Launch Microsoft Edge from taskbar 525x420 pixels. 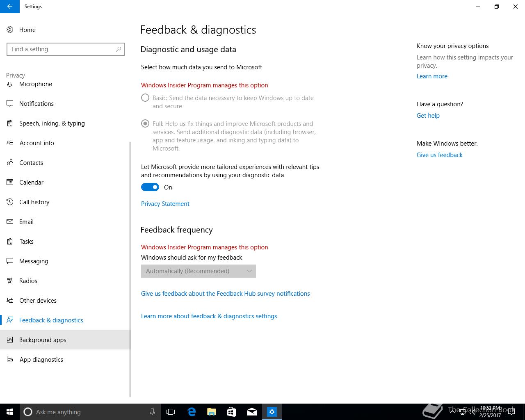point(191,412)
